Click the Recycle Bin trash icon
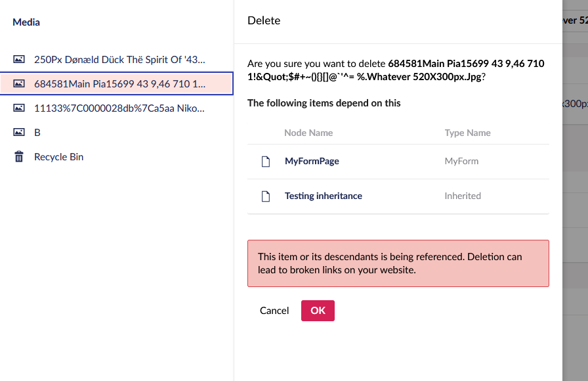 (x=19, y=156)
